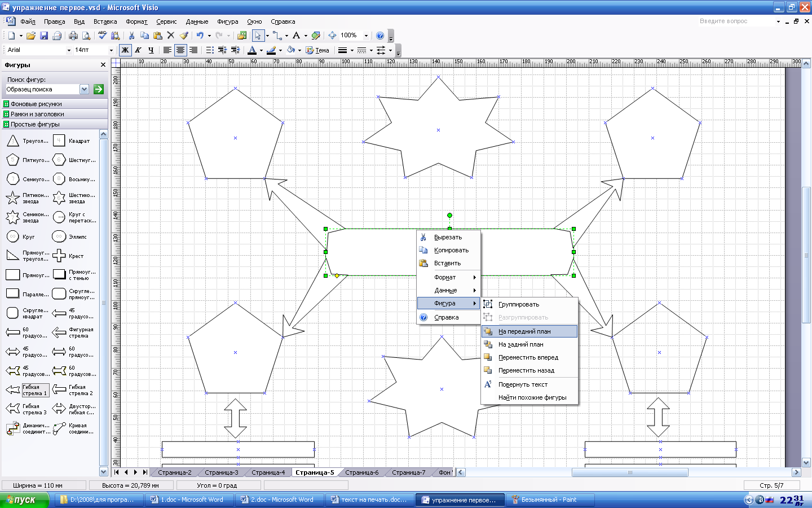Toggle bold formatting (Ж)

[x=125, y=50]
